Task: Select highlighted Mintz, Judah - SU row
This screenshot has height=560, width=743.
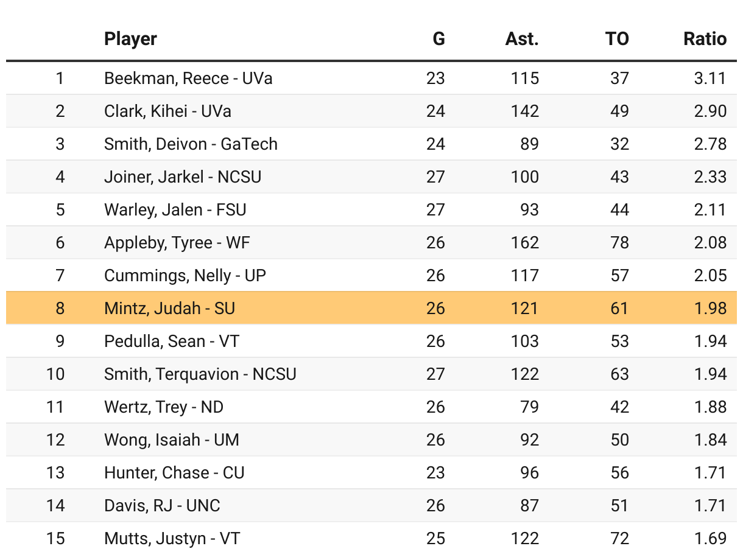Action: pyautogui.click(x=169, y=309)
